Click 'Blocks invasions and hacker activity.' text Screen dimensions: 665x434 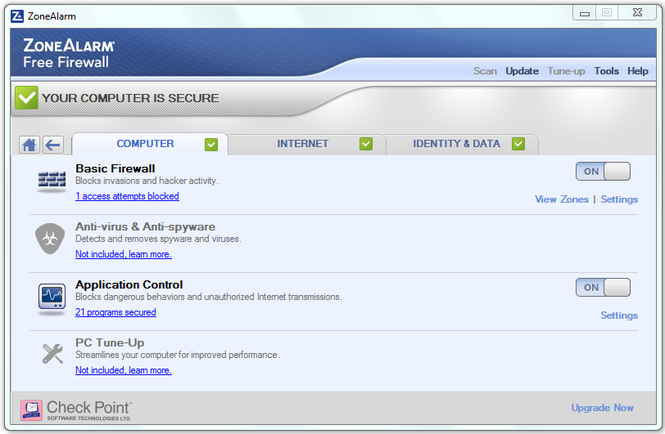point(147,181)
